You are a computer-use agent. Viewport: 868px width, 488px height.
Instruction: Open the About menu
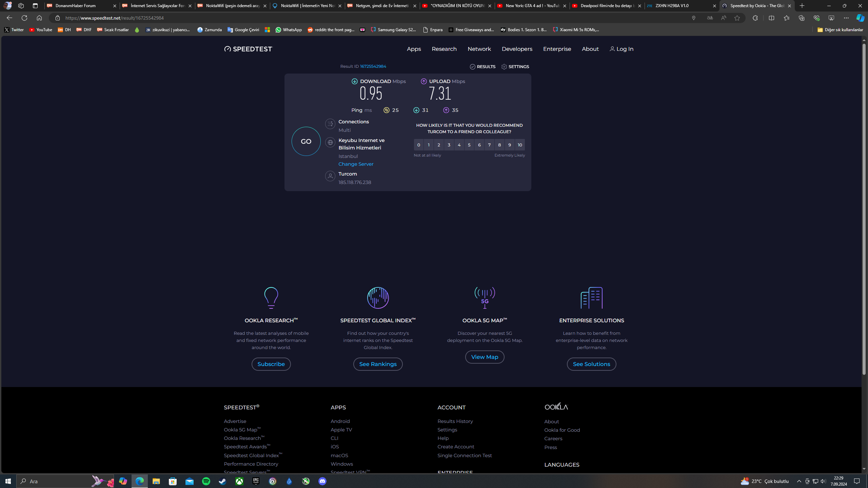(590, 49)
